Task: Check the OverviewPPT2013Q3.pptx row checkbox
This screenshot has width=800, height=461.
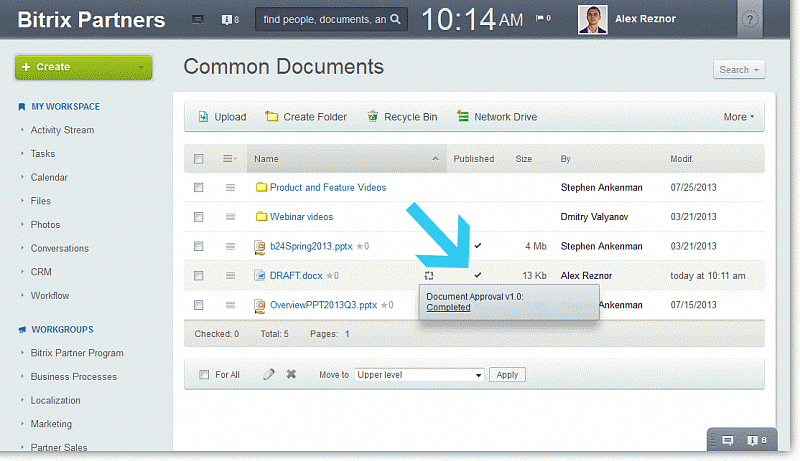Action: (198, 305)
